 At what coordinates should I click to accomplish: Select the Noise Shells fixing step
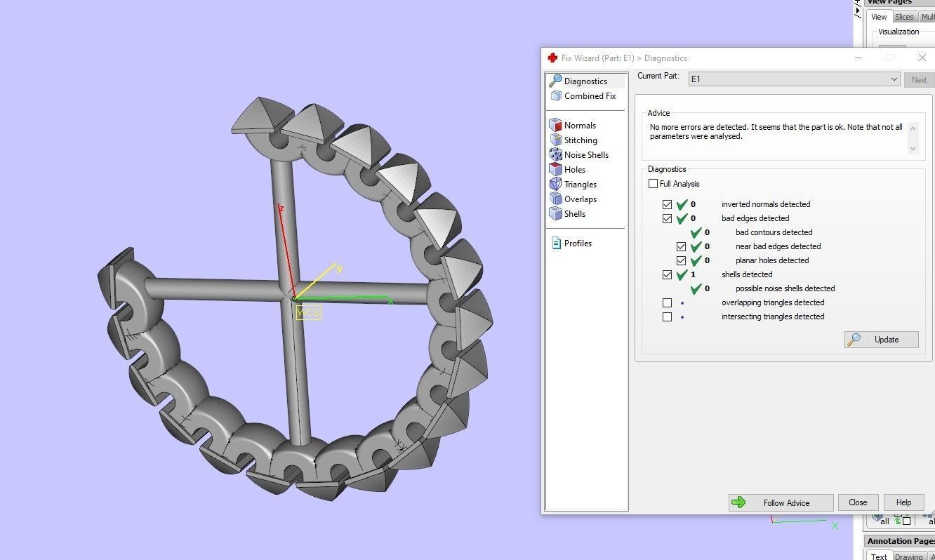[579, 155]
